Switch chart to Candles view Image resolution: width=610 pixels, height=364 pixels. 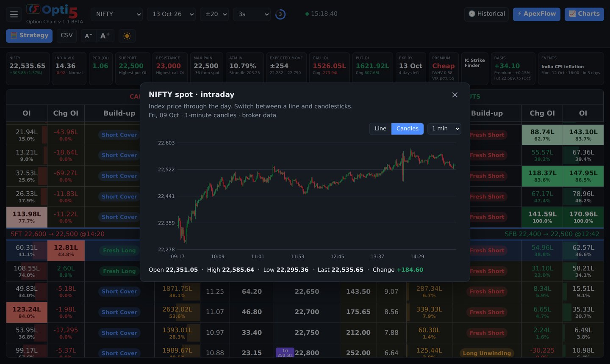coord(408,129)
